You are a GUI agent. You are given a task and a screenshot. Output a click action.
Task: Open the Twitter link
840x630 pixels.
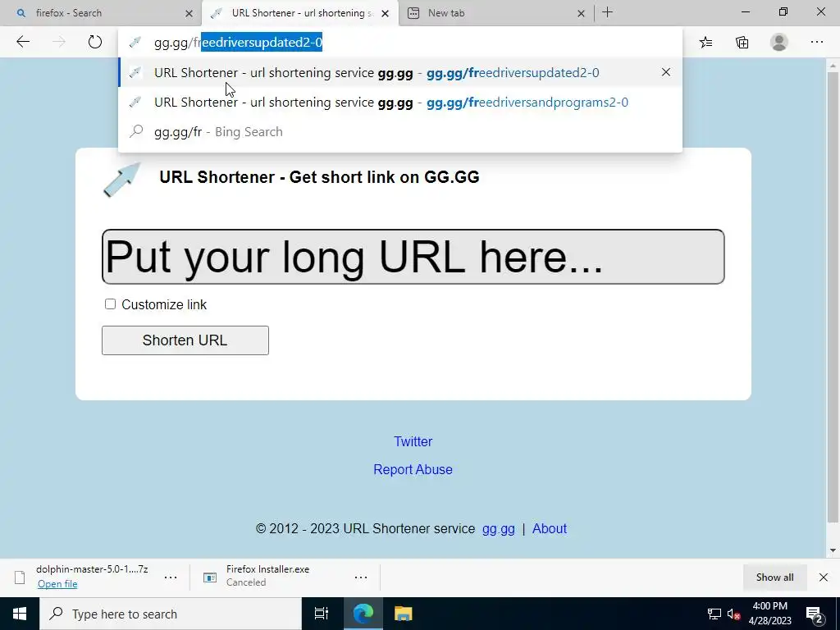coord(413,441)
